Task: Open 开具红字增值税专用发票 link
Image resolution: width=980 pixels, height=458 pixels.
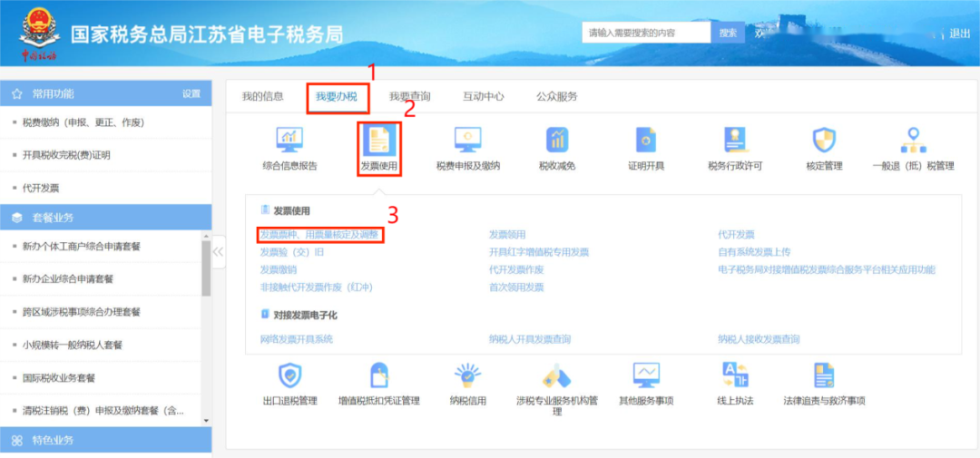Action: point(539,252)
